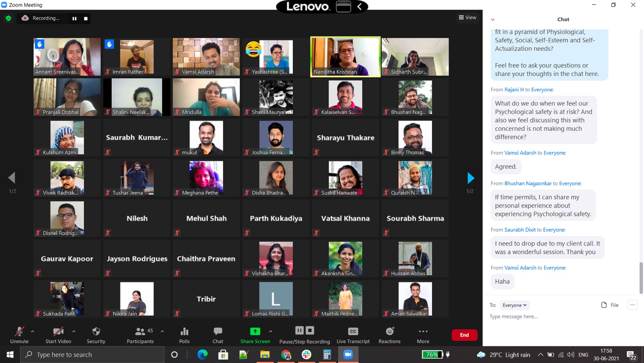Expand arrow next to Participants
The width and height of the screenshot is (644, 363).
(x=162, y=331)
